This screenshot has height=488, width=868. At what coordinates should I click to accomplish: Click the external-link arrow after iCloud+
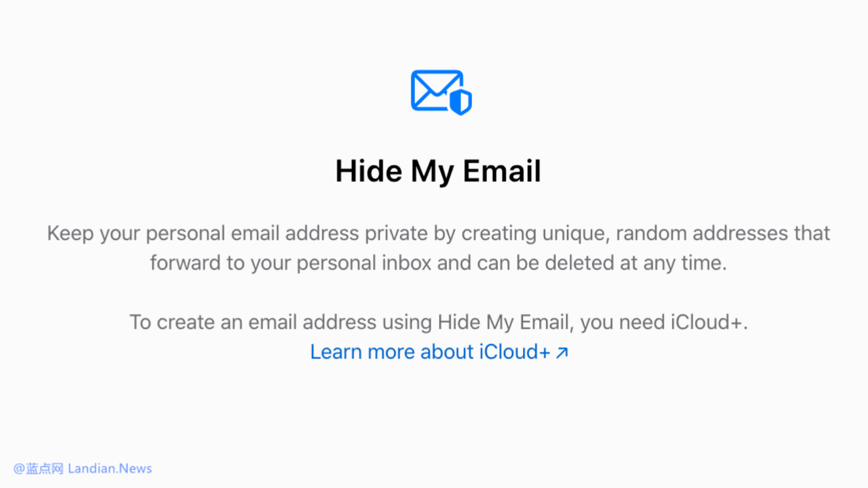click(x=562, y=352)
